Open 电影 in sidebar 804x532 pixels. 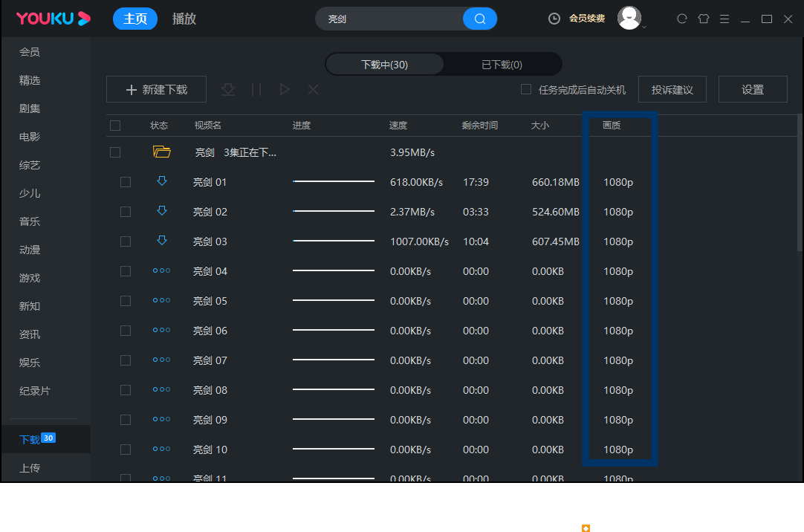coord(29,137)
